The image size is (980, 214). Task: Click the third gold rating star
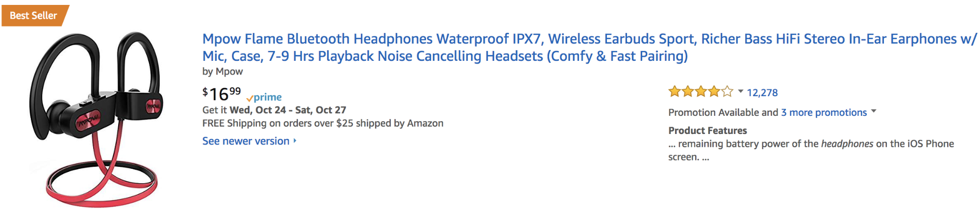(x=701, y=92)
